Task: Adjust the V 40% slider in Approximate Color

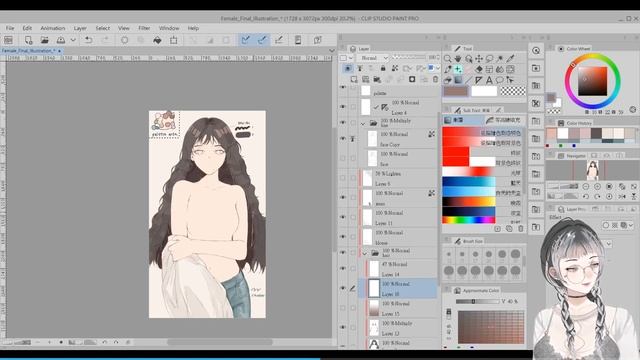Action: [478, 301]
